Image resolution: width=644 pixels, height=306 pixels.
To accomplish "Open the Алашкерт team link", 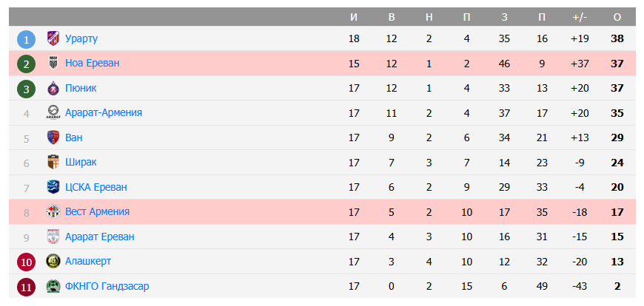I will (x=87, y=261).
